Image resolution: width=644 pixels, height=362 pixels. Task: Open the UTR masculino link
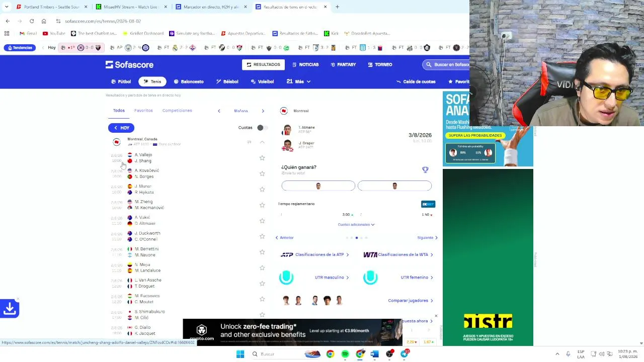(x=332, y=278)
